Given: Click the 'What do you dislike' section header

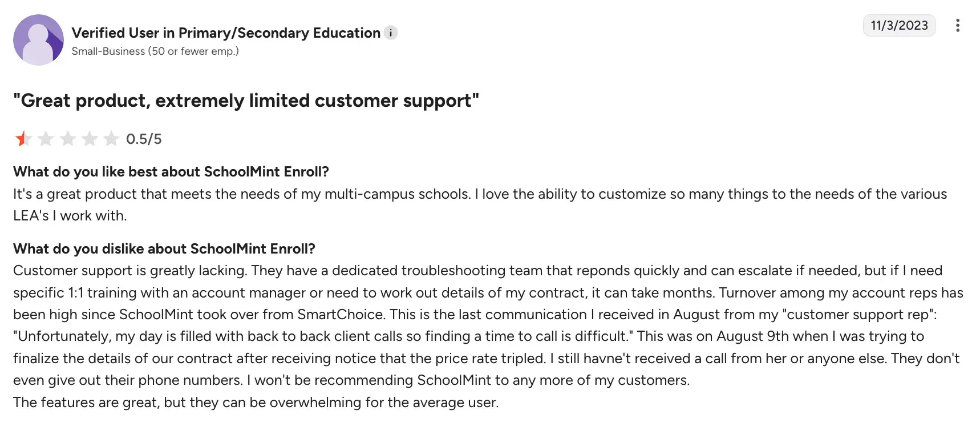Looking at the screenshot, I should point(164,248).
